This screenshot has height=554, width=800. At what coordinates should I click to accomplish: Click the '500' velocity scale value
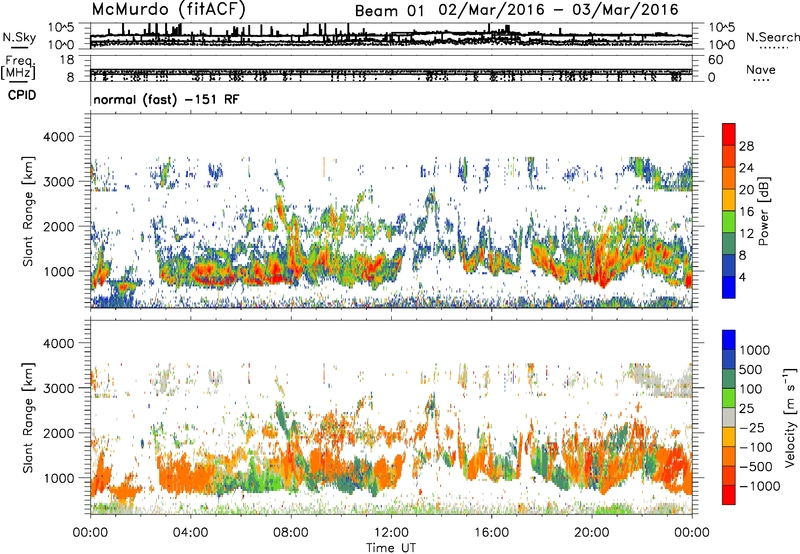[750, 370]
